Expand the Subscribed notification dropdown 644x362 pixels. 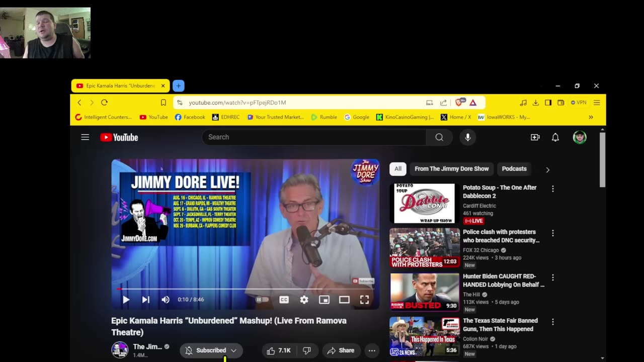point(211,350)
